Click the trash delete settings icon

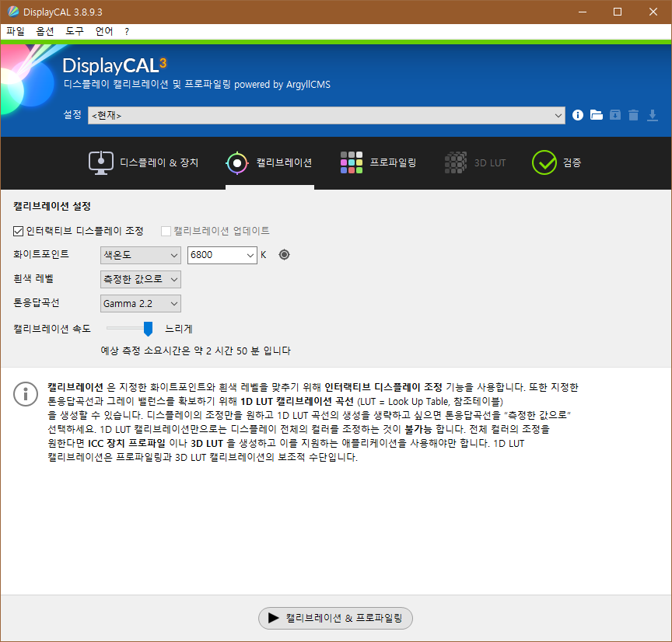click(633, 115)
